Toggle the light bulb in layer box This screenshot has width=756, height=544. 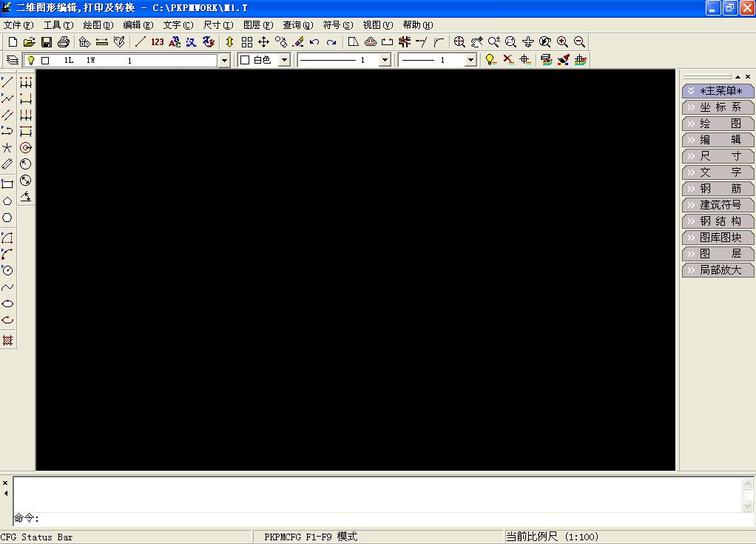pyautogui.click(x=31, y=61)
